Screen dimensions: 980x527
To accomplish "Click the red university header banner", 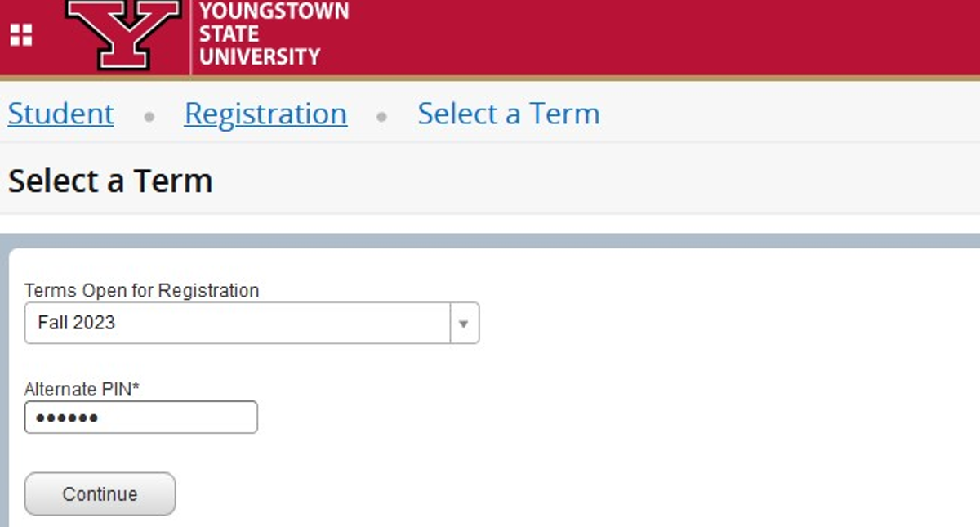I will [x=572, y=34].
